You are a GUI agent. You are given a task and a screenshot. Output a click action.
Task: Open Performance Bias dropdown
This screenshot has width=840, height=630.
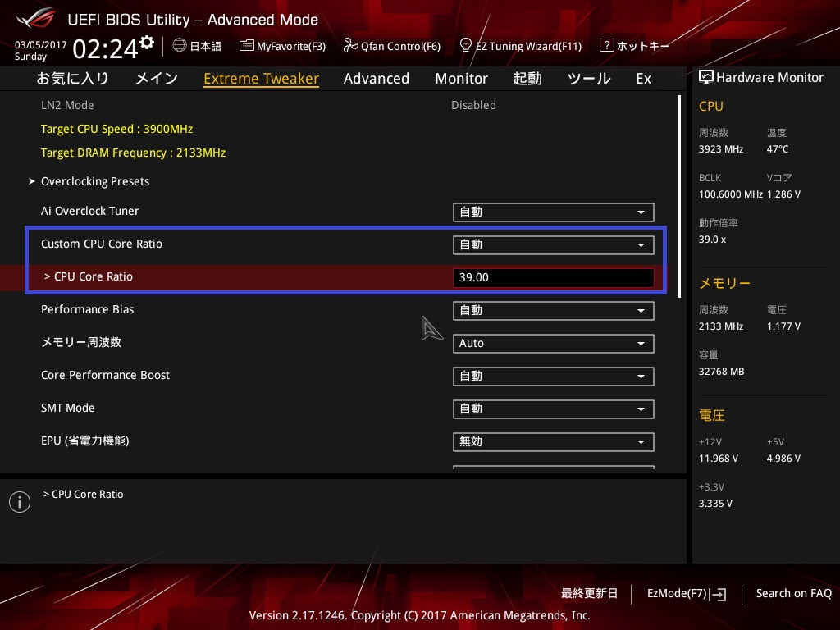554,311
